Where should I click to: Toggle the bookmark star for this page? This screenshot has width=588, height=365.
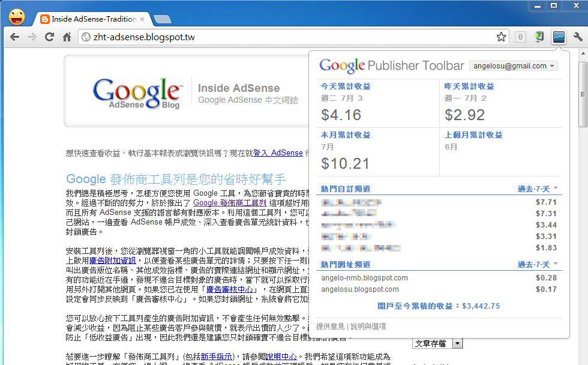pyautogui.click(x=501, y=37)
